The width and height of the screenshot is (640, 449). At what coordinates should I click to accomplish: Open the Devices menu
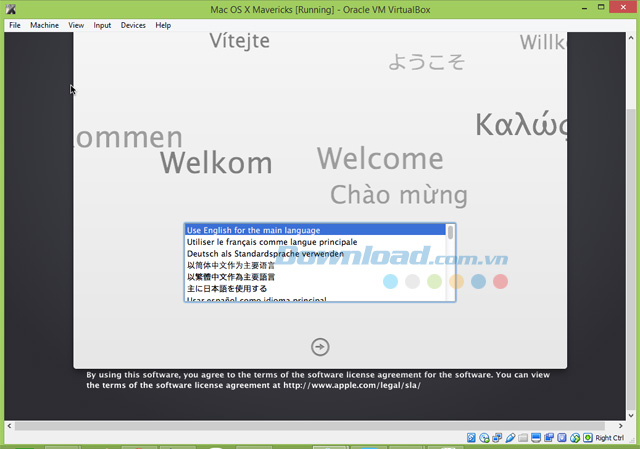click(133, 25)
